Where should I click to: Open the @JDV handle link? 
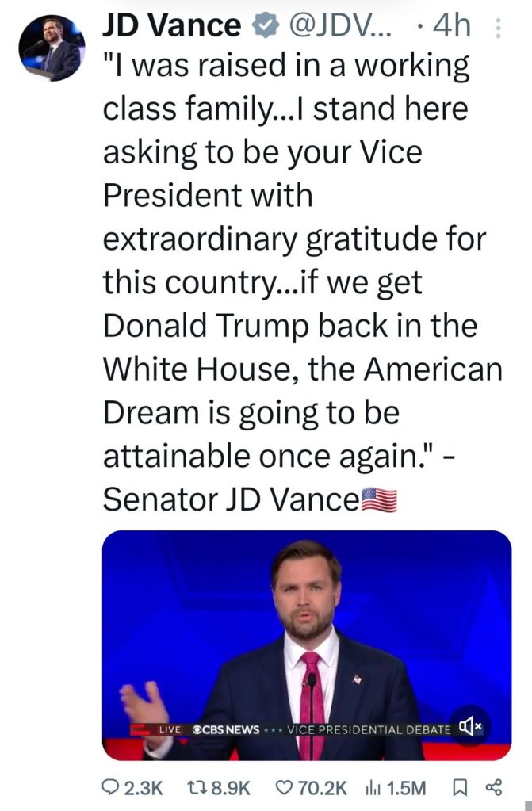click(337, 26)
